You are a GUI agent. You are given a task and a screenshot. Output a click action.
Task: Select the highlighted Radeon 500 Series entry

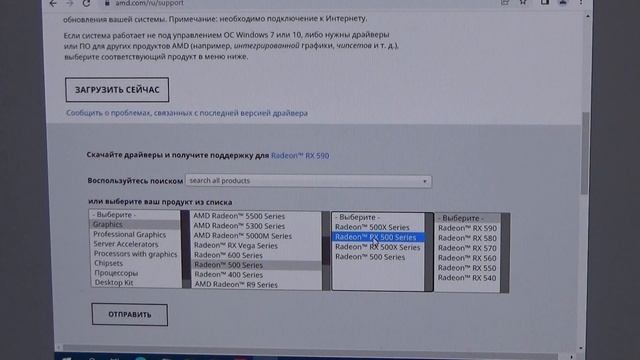[x=256, y=265]
